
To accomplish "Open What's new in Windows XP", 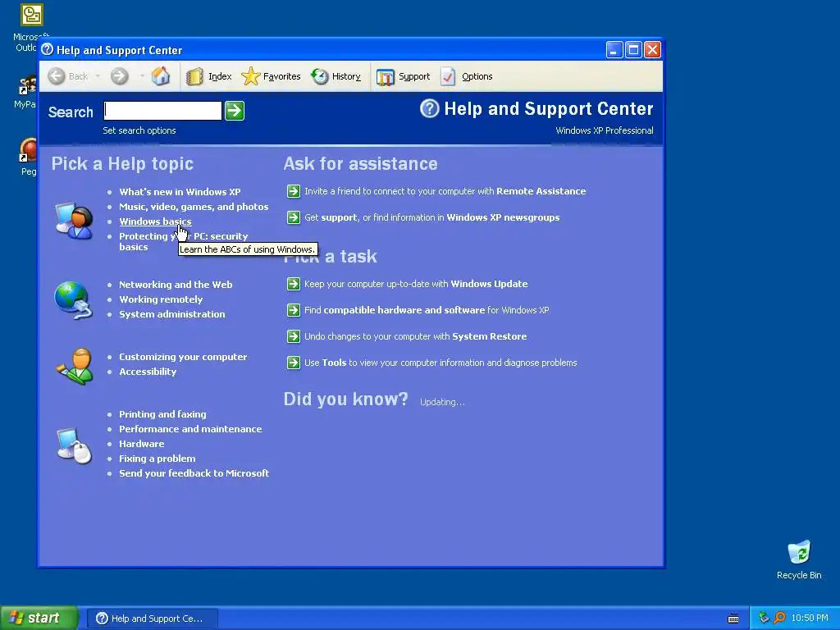I will [x=180, y=192].
